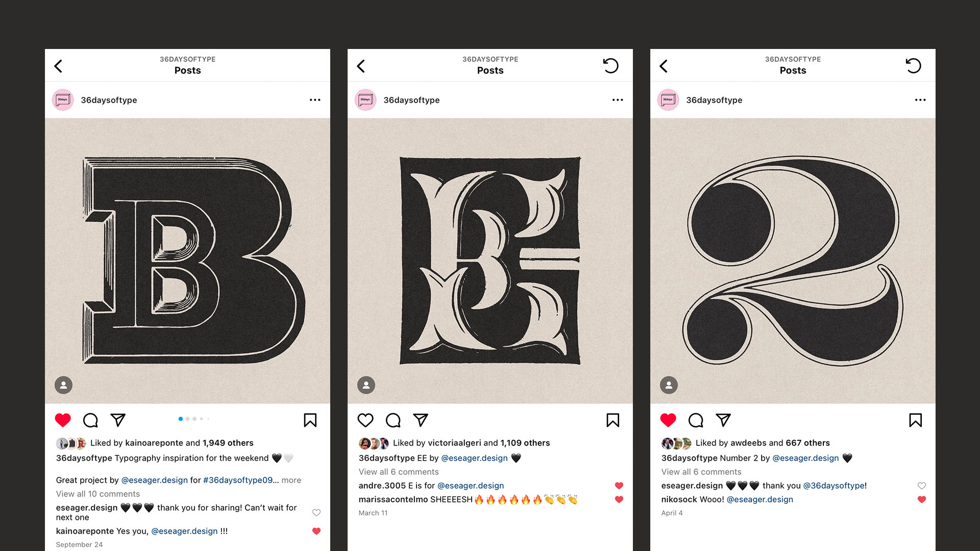Bookmark the Number 2 post
Viewport: 980px width, 551px height.
pyautogui.click(x=916, y=420)
